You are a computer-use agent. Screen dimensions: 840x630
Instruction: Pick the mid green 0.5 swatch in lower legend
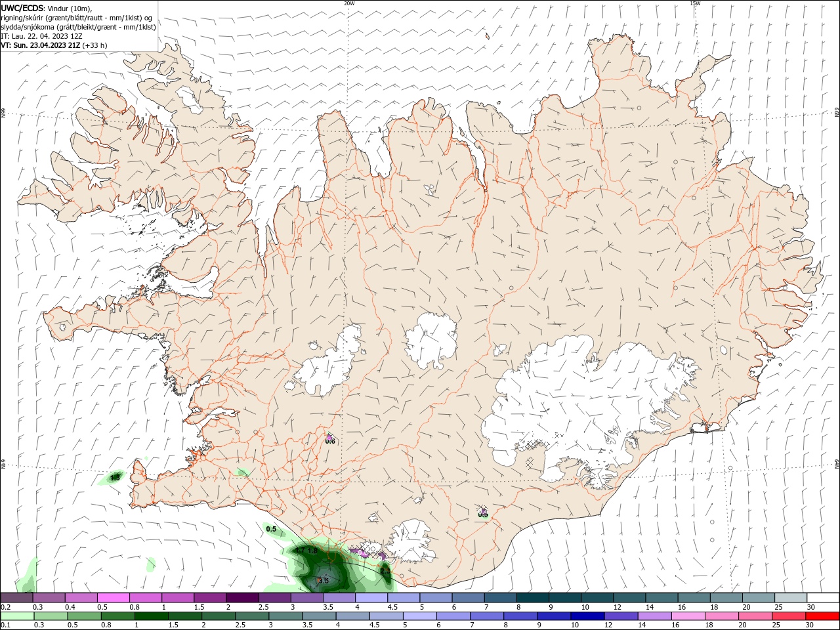tap(84, 616)
